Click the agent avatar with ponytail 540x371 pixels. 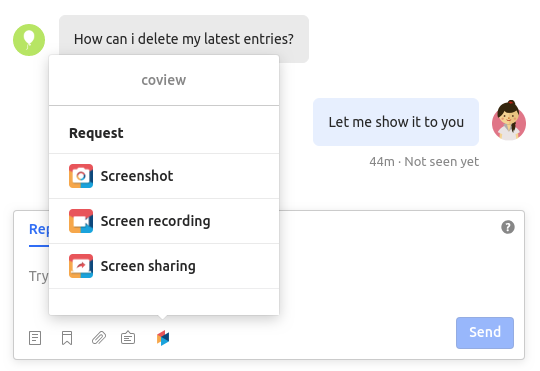[509, 120]
